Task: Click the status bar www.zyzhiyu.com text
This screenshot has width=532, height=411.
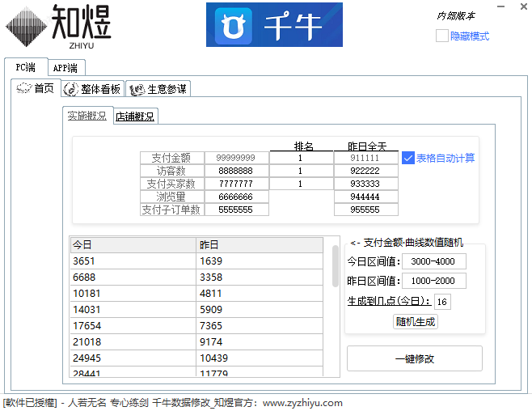Action: pos(302,403)
